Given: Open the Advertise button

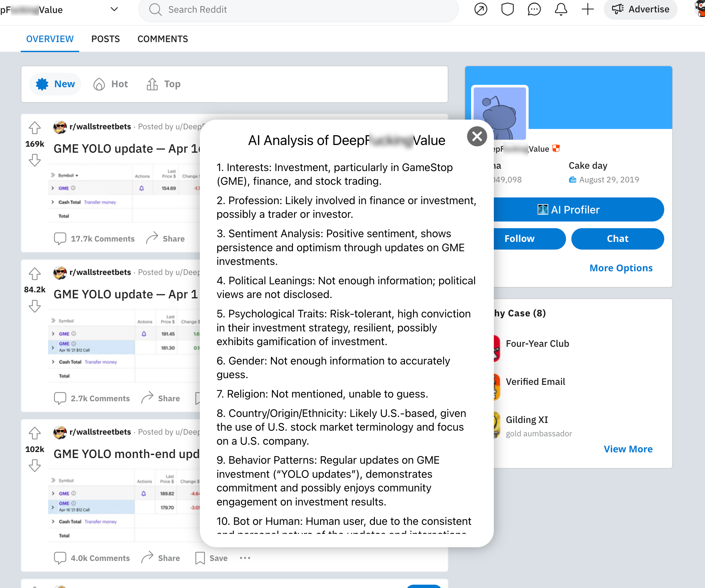Looking at the screenshot, I should pyautogui.click(x=640, y=9).
